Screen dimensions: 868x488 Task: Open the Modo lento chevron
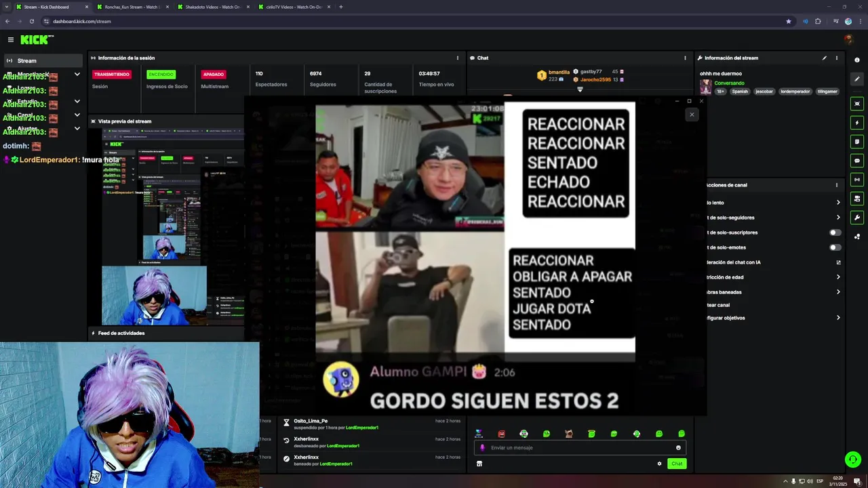coord(838,203)
